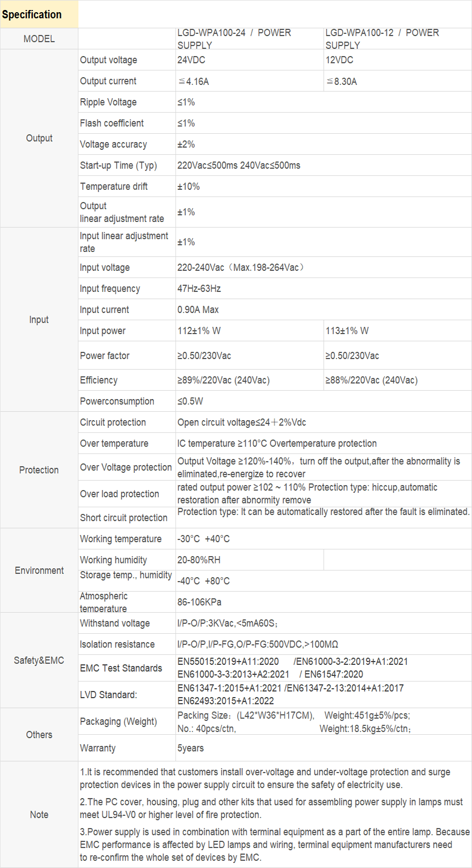Click the Note section category cell

tap(39, 815)
